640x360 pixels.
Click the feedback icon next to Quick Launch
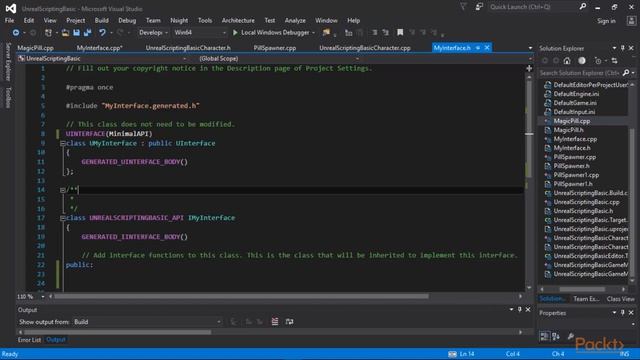click(x=479, y=7)
